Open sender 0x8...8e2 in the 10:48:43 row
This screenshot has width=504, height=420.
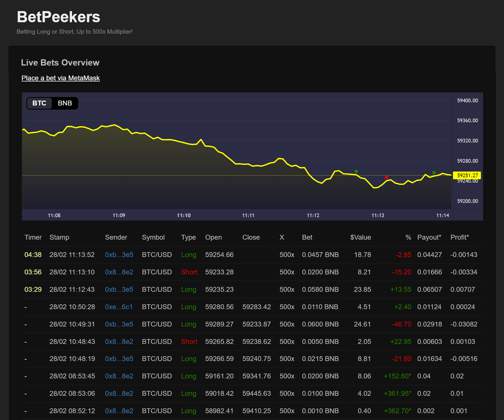[119, 342]
